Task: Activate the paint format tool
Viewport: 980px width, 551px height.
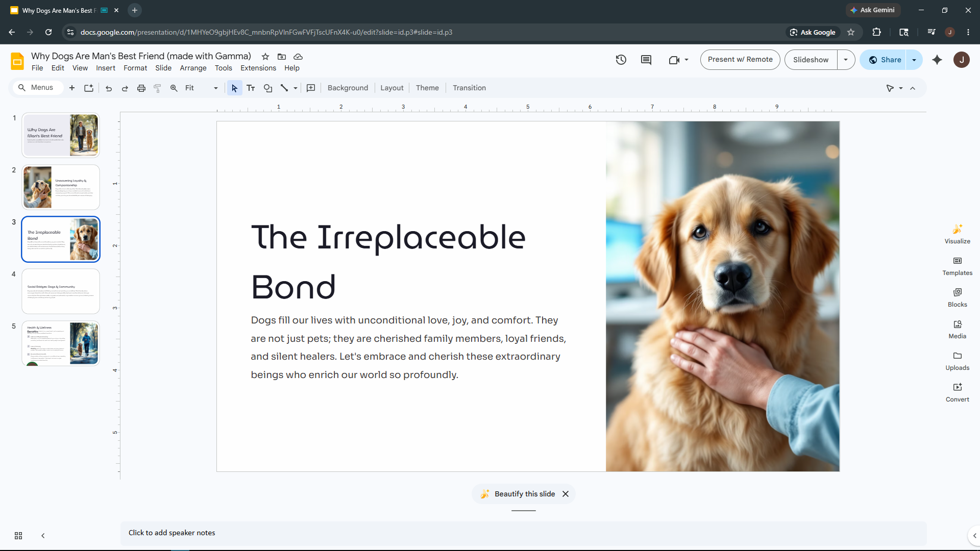Action: 158,88
